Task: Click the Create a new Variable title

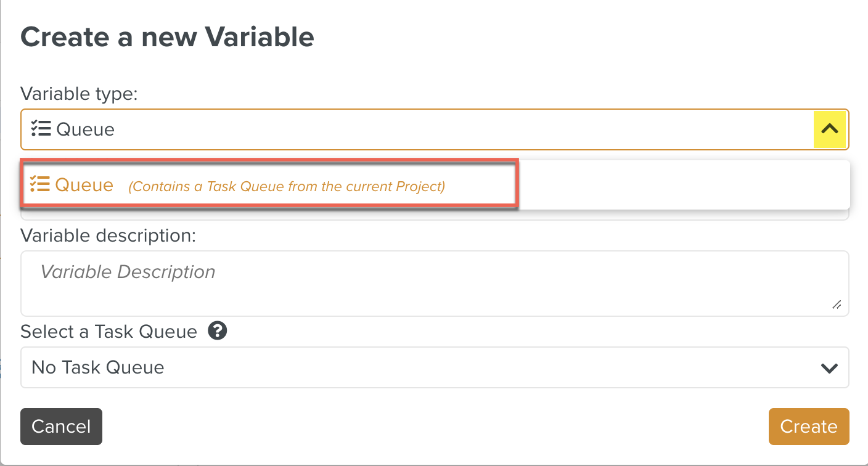Action: 168,36
